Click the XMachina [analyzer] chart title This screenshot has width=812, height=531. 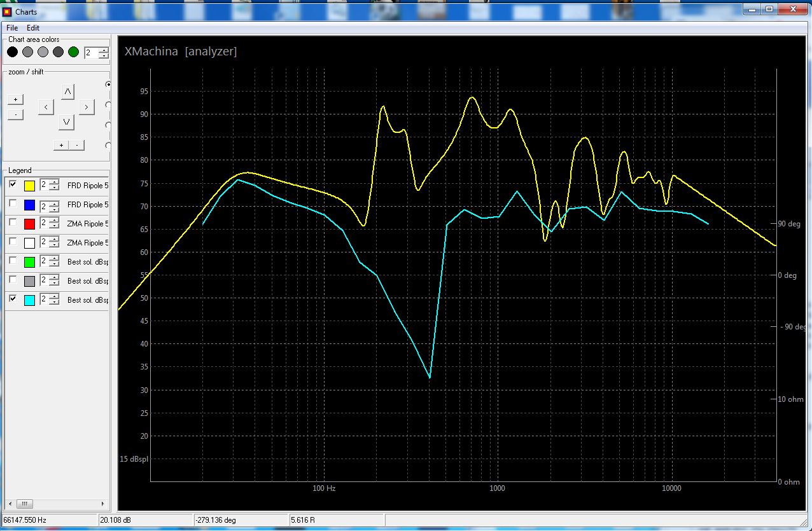(181, 52)
